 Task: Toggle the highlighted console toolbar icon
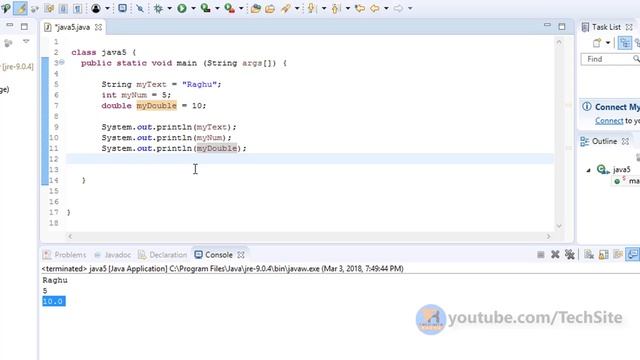[x=633, y=255]
